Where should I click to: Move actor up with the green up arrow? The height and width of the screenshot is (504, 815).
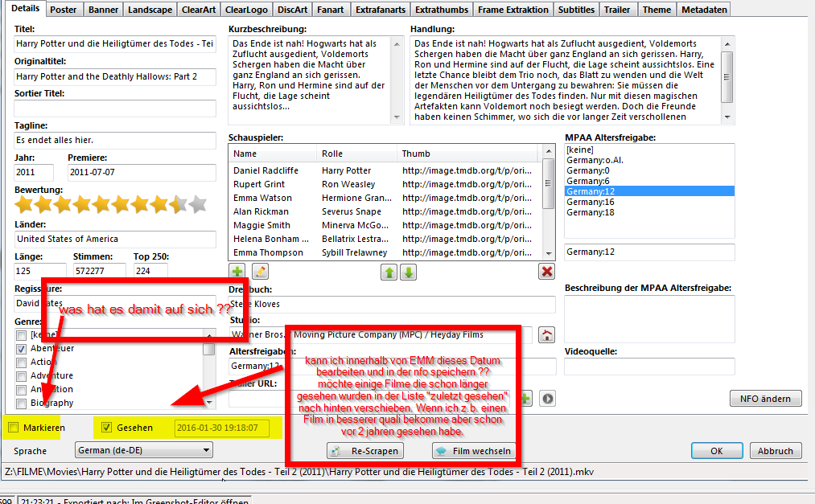[x=389, y=272]
